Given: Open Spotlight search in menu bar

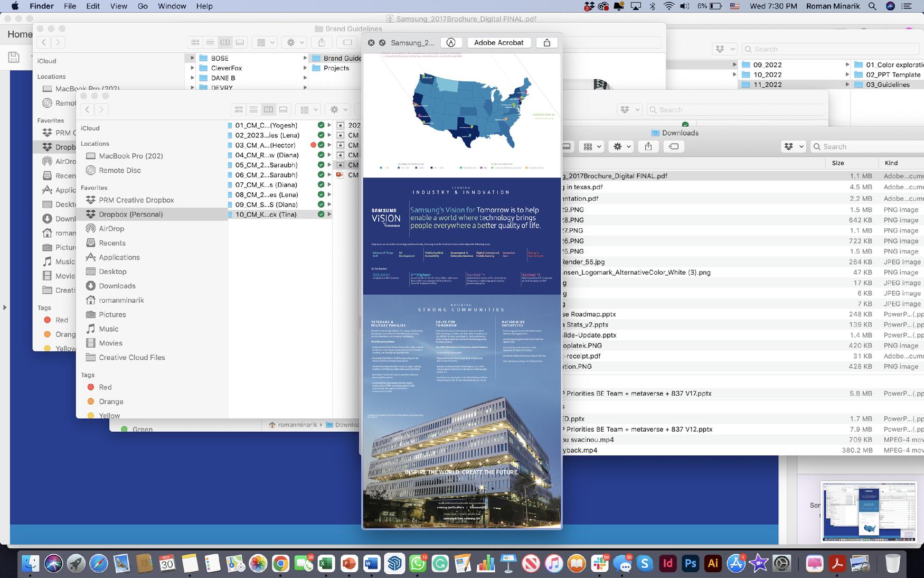Looking at the screenshot, I should (872, 6).
